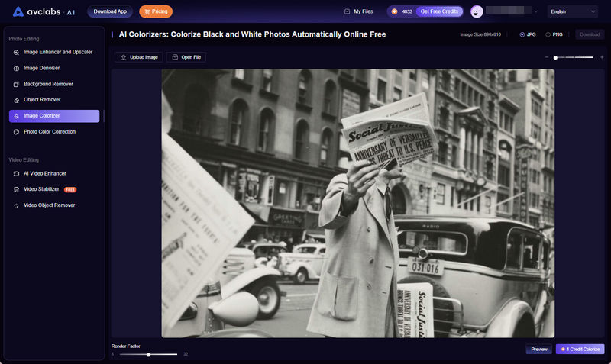Select the JPG output format
611x364 pixels.
coord(522,34)
